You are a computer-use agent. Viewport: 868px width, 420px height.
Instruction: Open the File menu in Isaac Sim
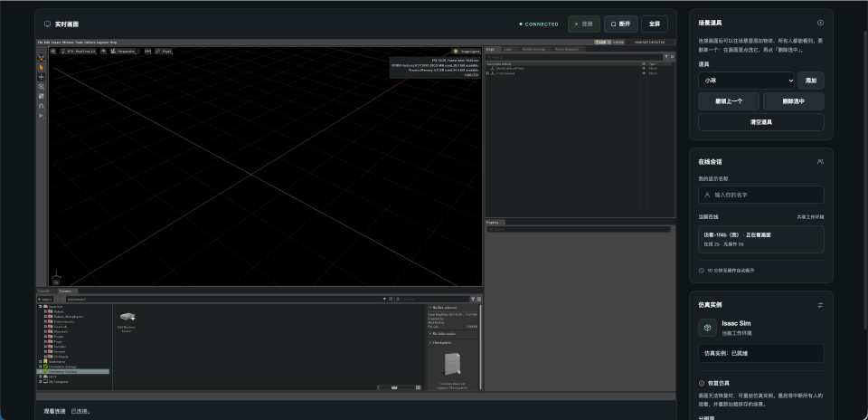[40, 43]
